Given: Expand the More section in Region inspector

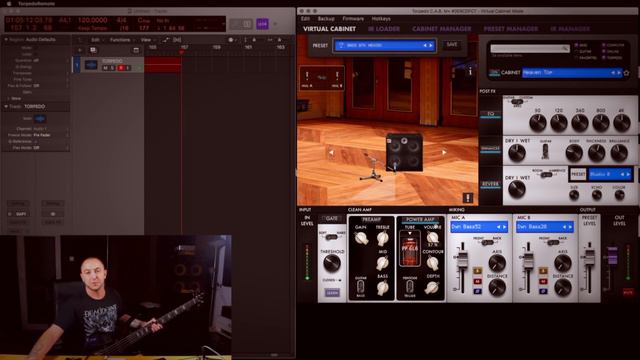Looking at the screenshot, I should pyautogui.click(x=9, y=98).
